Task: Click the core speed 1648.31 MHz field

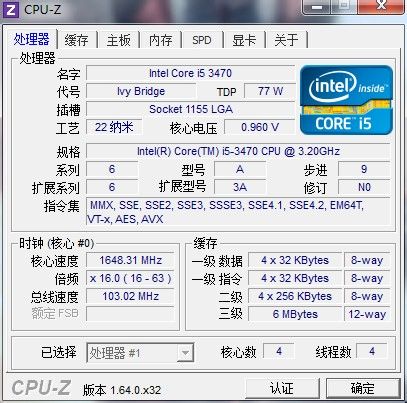Action: coord(130,260)
